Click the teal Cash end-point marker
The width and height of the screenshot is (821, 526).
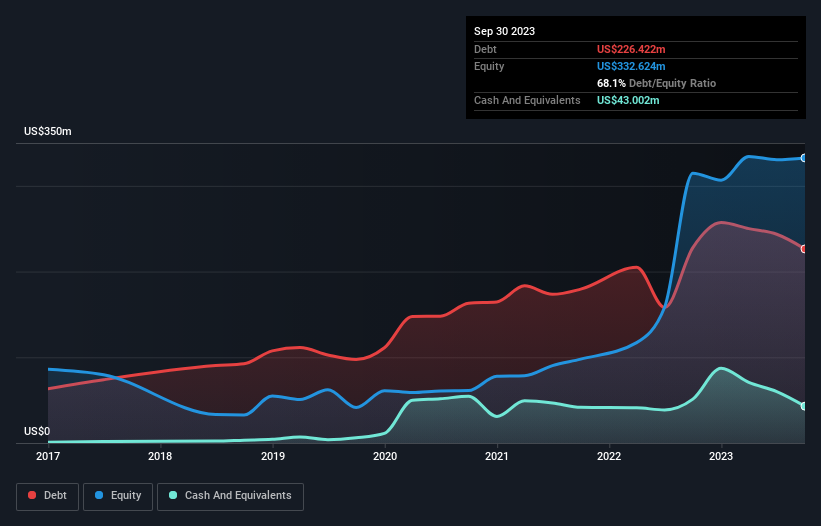pyautogui.click(x=804, y=406)
